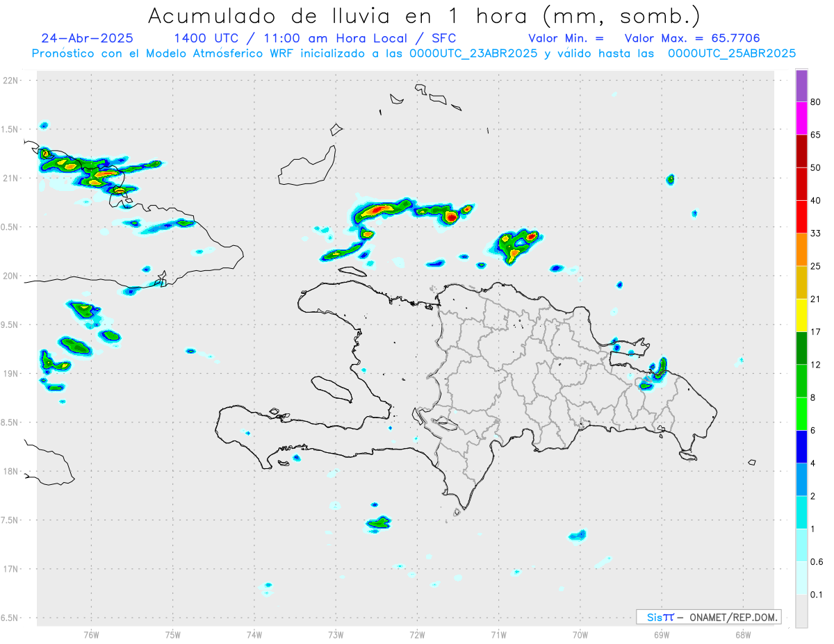
Task: Select the orange swatch between 25 and 33
Action: (801, 249)
